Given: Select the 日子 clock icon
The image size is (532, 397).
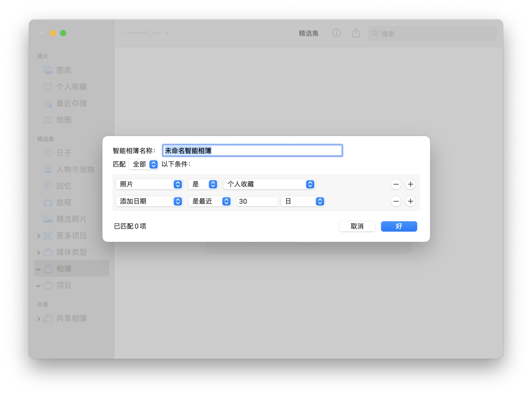Looking at the screenshot, I should click(48, 153).
